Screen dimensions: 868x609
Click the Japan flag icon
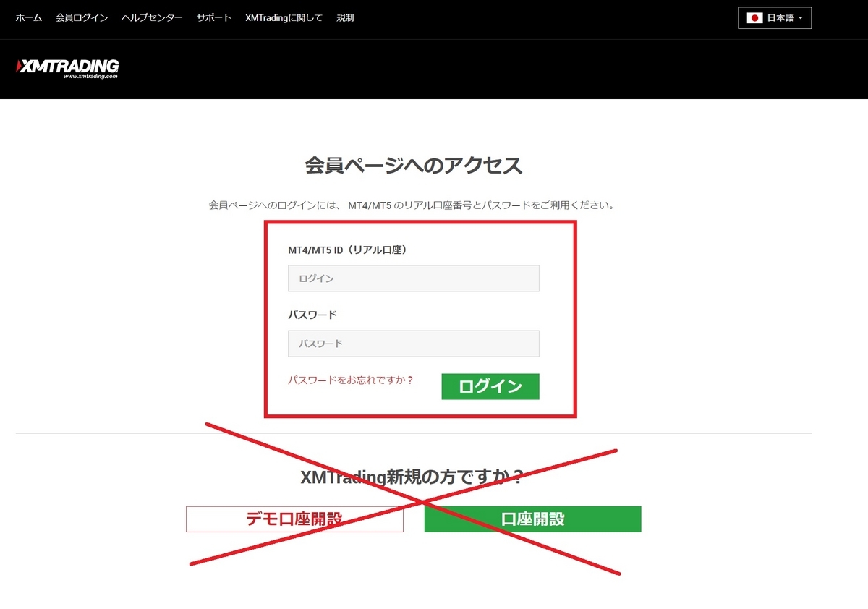tap(754, 18)
